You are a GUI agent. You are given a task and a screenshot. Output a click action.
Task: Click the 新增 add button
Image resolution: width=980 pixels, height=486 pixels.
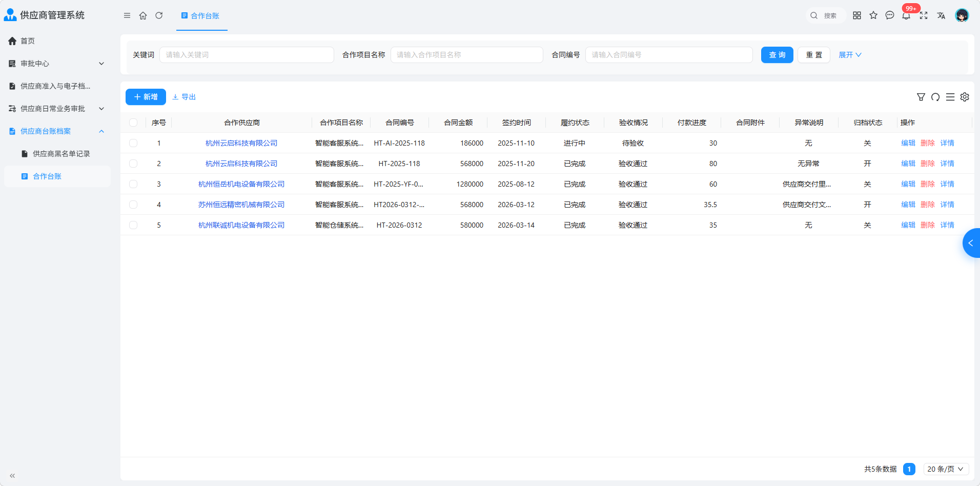146,97
